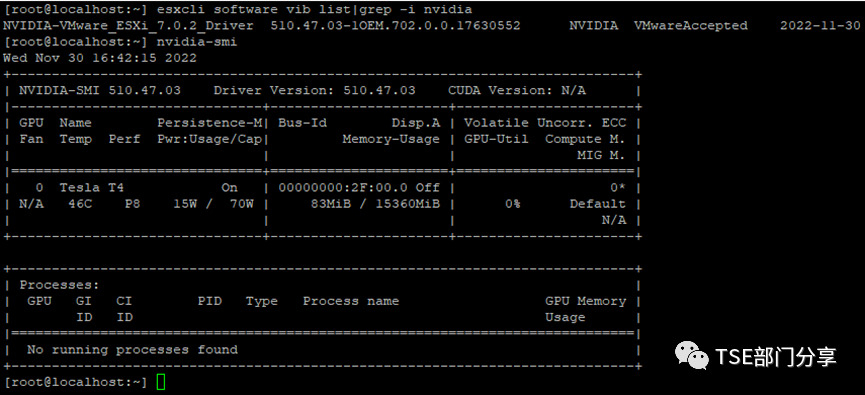Click the Driver Version 510.47.03 text
865x395 pixels.
314,90
